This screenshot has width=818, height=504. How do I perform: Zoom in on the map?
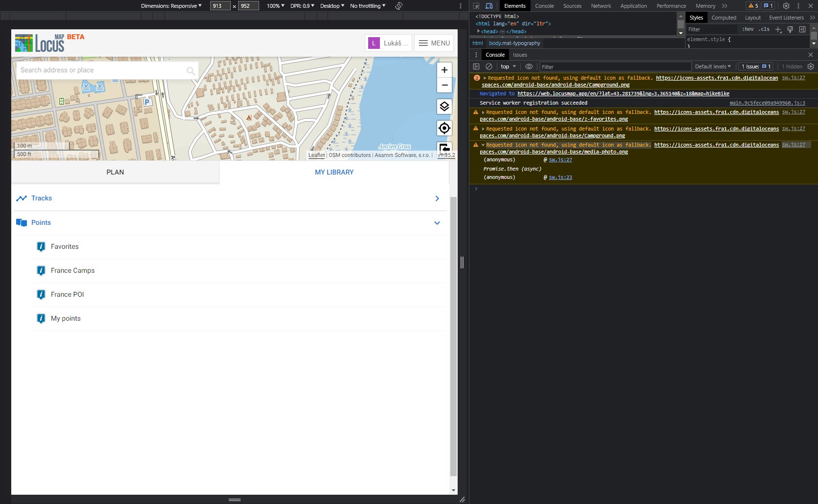click(444, 70)
